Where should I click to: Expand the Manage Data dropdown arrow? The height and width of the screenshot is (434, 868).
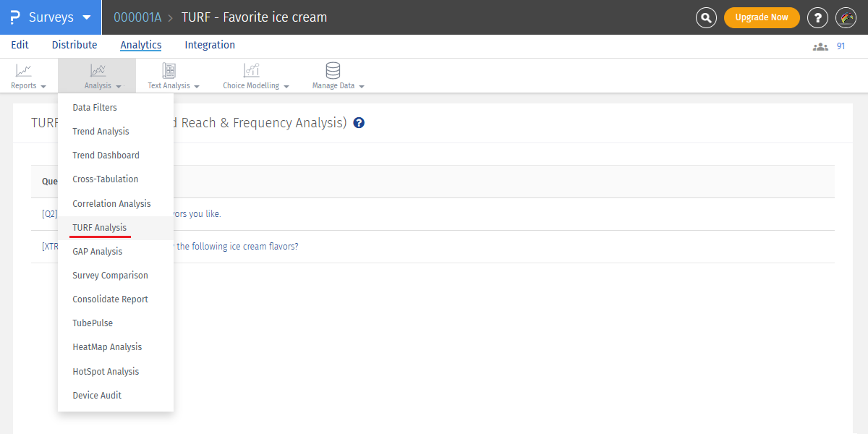pyautogui.click(x=362, y=86)
